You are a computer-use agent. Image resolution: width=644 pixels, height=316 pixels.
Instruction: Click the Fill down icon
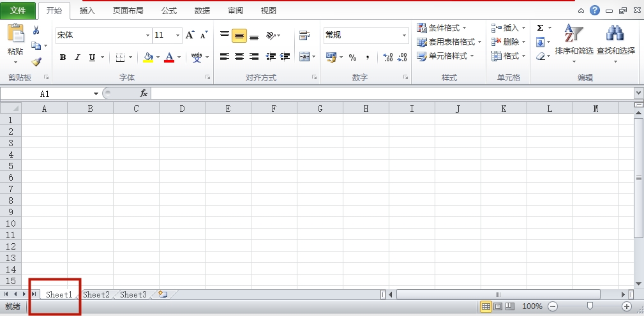coord(540,42)
